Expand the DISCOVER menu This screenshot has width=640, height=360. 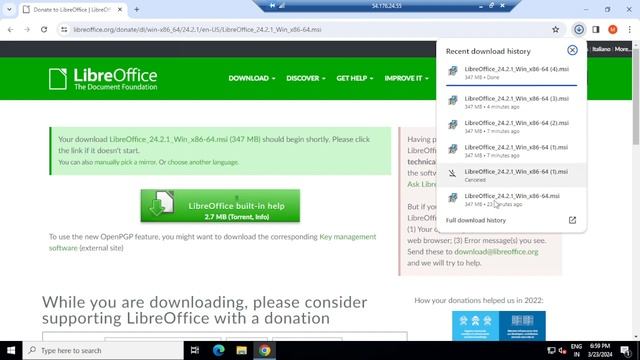click(x=306, y=78)
